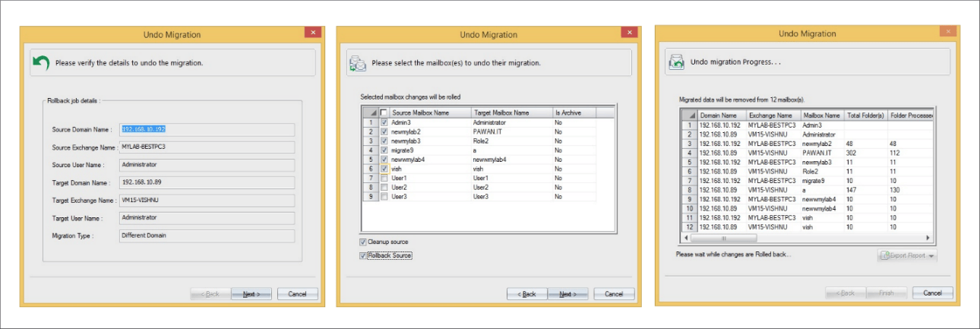Viewport: 980px width, 329px height.
Task: Click the Role2 target mailbox cell in selection grid
Action: tap(511, 141)
